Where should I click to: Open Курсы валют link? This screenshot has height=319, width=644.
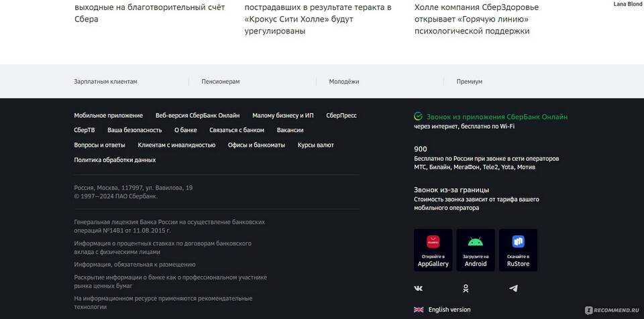(315, 145)
